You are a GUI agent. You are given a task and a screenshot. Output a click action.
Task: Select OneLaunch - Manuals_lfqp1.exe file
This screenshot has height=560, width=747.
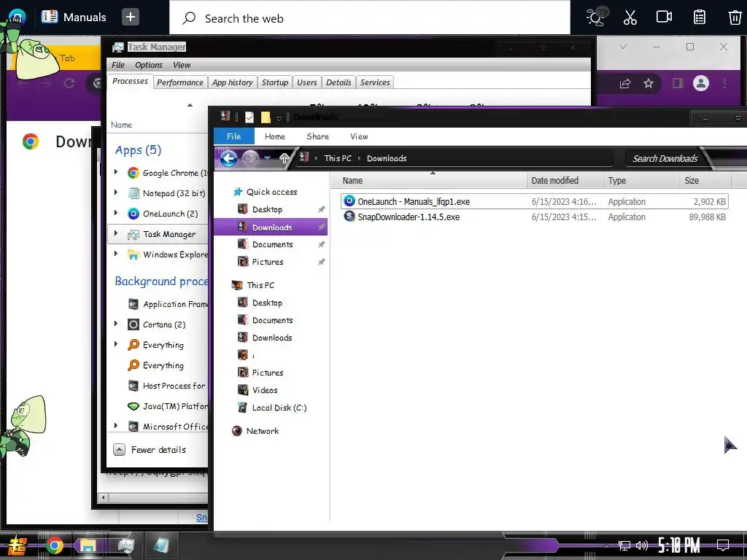pyautogui.click(x=534, y=201)
